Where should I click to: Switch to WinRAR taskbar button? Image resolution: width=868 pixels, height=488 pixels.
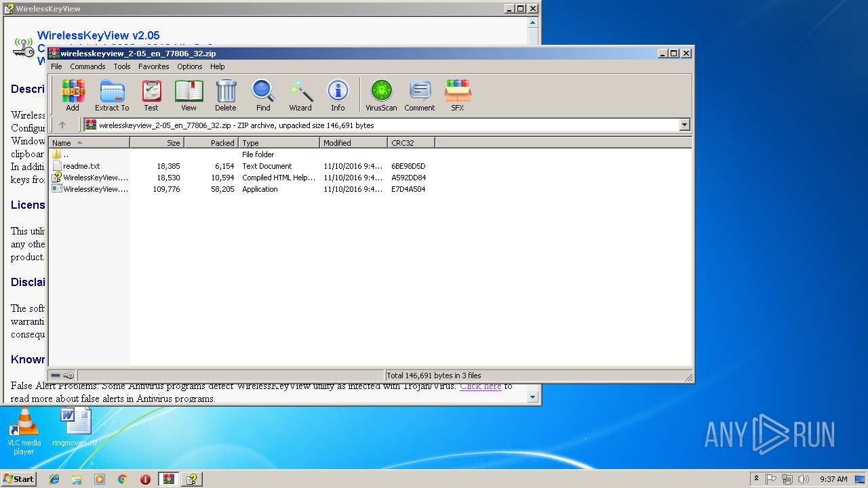click(x=168, y=479)
